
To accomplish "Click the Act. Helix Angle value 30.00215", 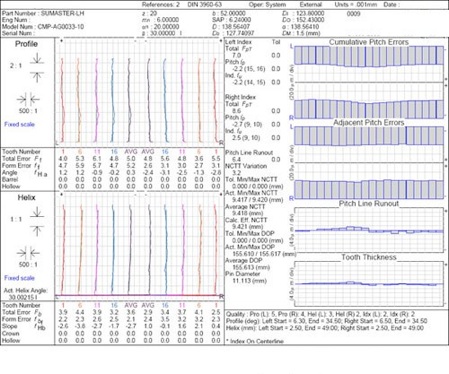I will 23,297.
